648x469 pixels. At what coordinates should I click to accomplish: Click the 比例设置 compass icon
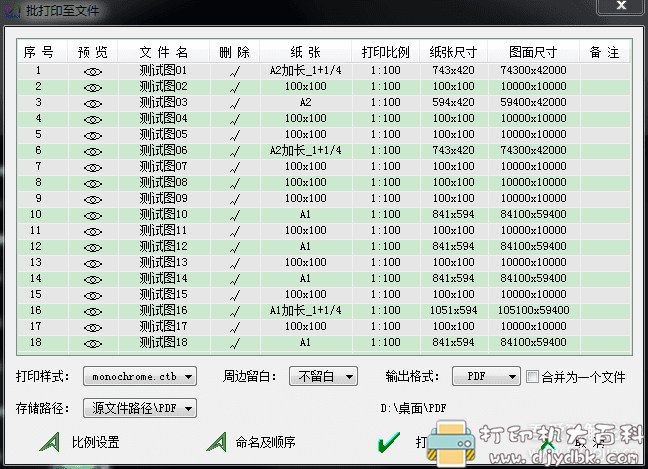[x=50, y=442]
